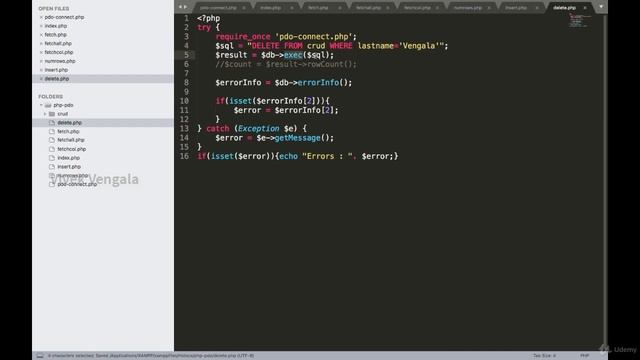
Task: Open fetchcol.php in the folder tree
Action: (x=71, y=149)
